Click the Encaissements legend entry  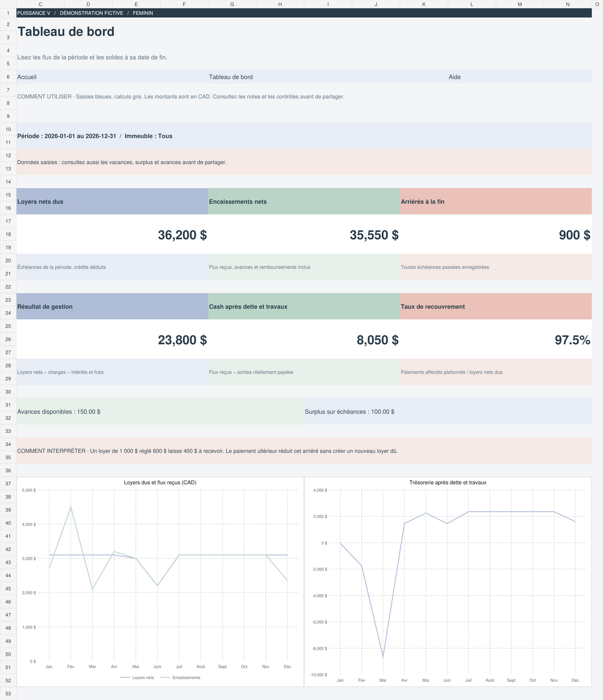tap(180, 678)
